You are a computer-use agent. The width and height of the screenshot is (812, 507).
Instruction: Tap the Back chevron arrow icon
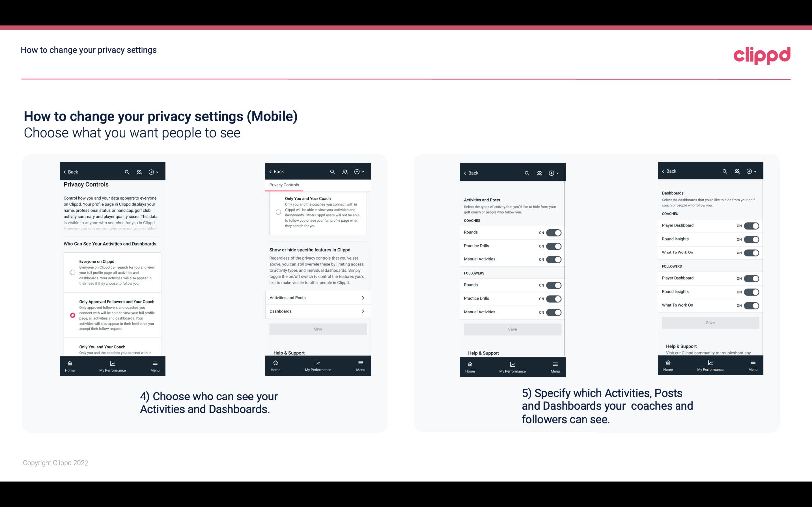[65, 172]
